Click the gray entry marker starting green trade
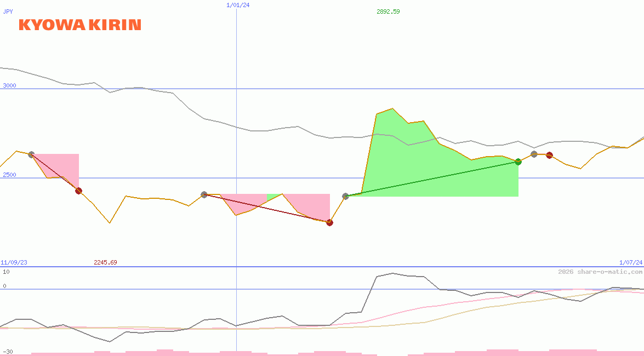The height and width of the screenshot is (356, 644). coord(345,196)
